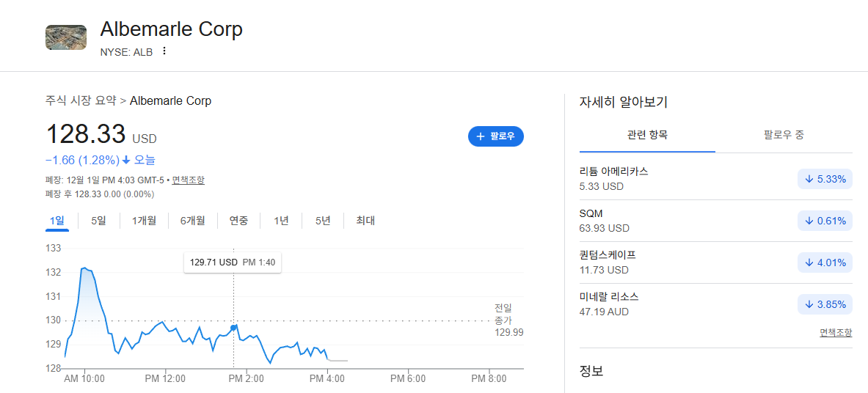Click the 면책조항 link near closing time
Viewport: 868px width, 393px height.
(x=189, y=180)
